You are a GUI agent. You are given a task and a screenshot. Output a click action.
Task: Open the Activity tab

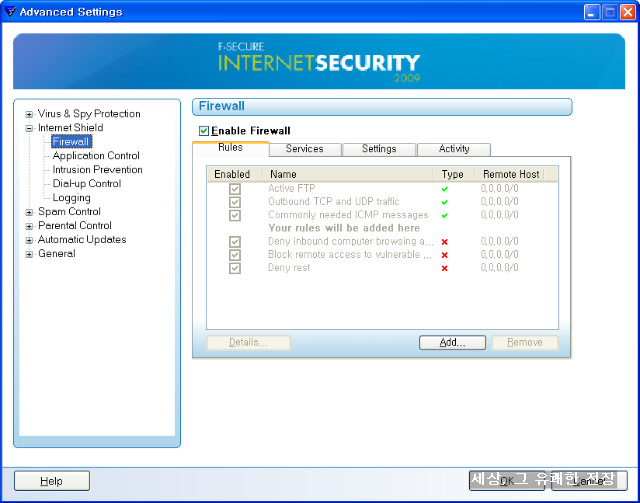coord(454,149)
